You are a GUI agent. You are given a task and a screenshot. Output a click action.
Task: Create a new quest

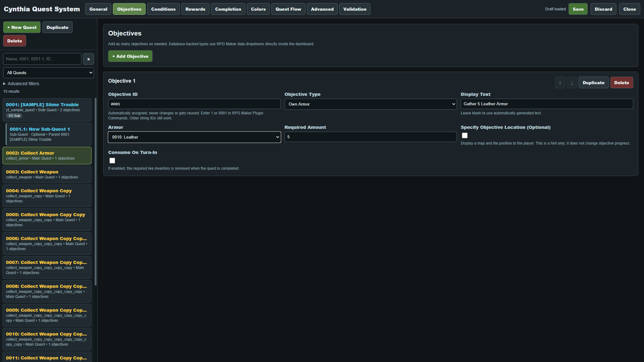click(22, 27)
